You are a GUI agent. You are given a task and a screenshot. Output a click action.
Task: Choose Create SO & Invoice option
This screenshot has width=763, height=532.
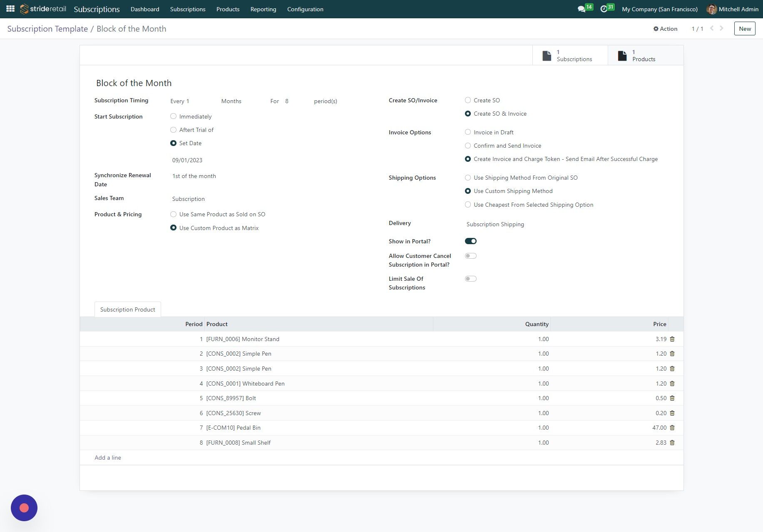click(468, 114)
